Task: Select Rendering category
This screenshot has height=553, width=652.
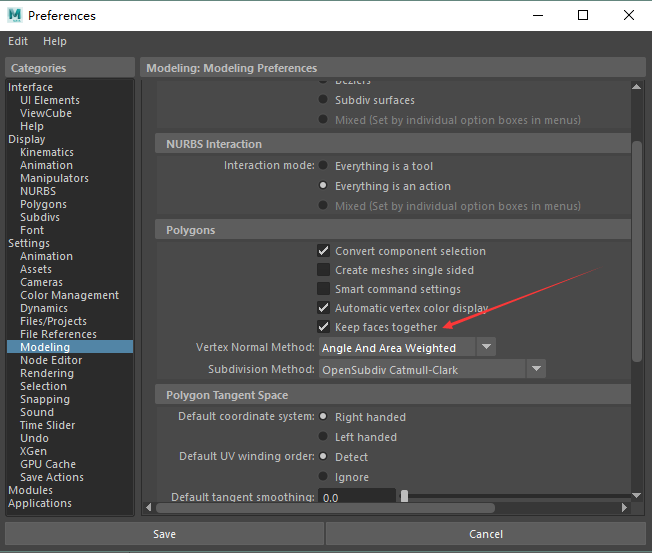Action: click(47, 373)
